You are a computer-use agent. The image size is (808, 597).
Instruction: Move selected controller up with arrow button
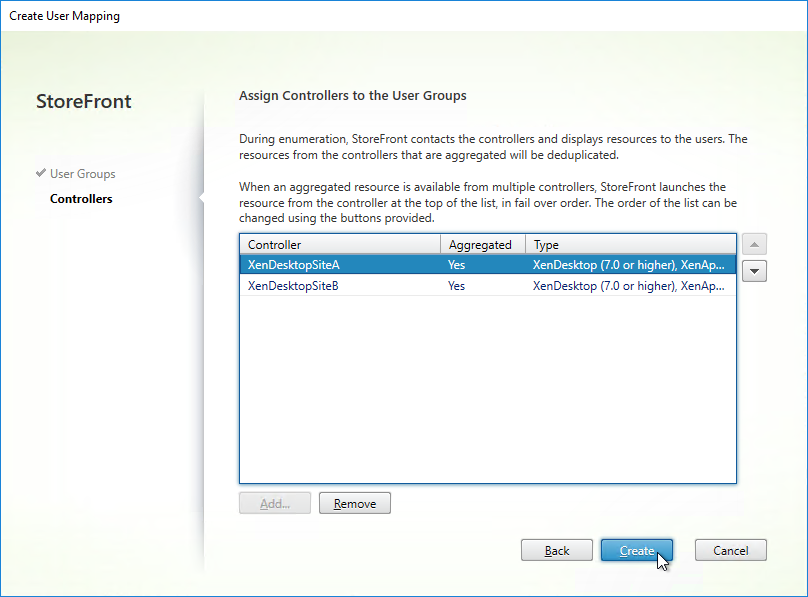(754, 244)
